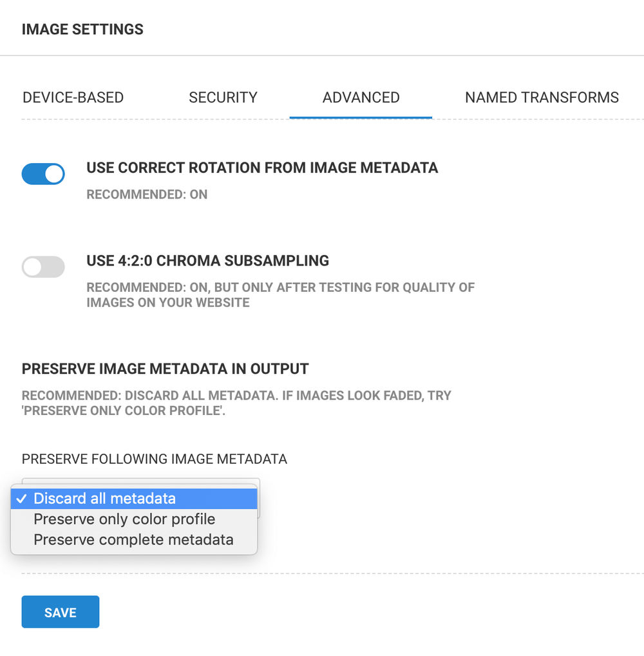The height and width of the screenshot is (656, 644).
Task: Switch to the NAMED TRANSFORMS tab
Action: (542, 97)
